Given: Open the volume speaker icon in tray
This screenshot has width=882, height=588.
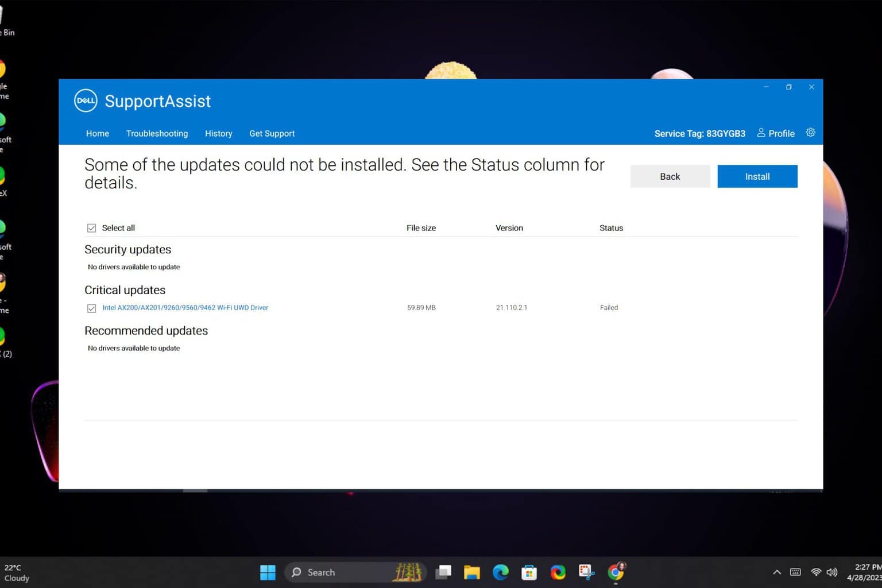Looking at the screenshot, I should [x=832, y=572].
